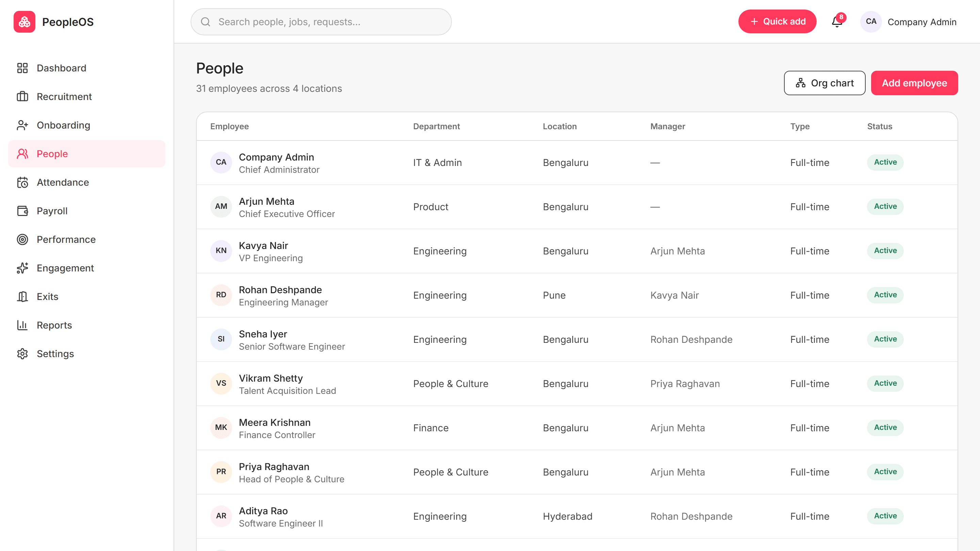Click Active badge in Company Admin row
Viewport: 980px width, 551px height.
tap(885, 162)
